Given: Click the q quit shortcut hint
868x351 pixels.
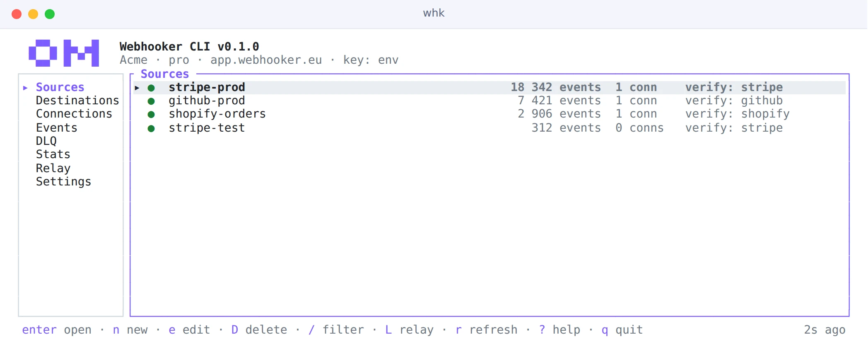Looking at the screenshot, I should 622,330.
